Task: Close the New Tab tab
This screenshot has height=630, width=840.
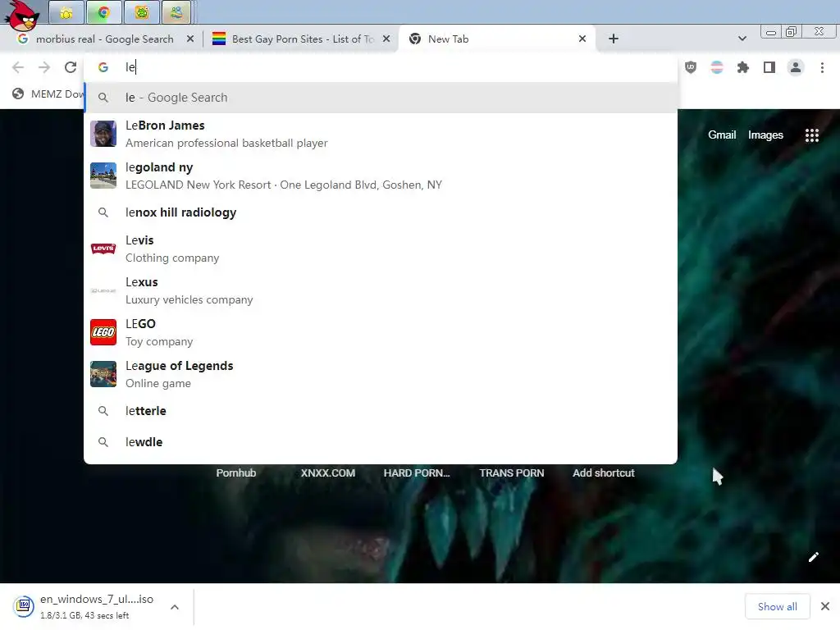Action: tap(582, 39)
